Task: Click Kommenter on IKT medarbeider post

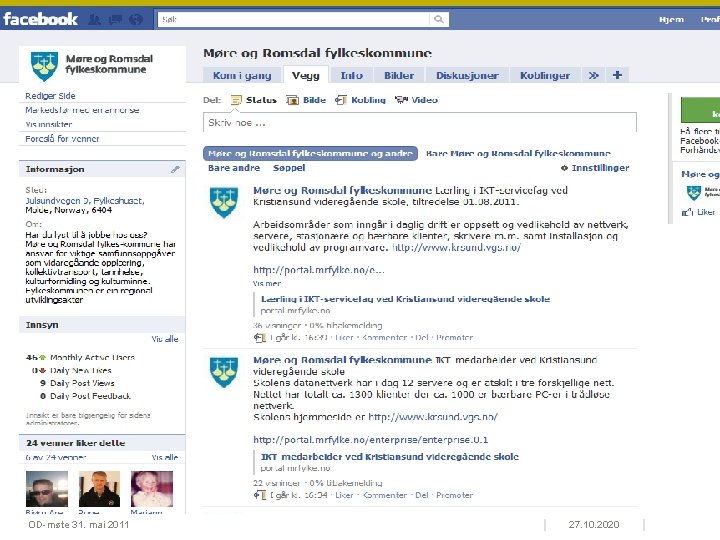Action: pos(384,495)
